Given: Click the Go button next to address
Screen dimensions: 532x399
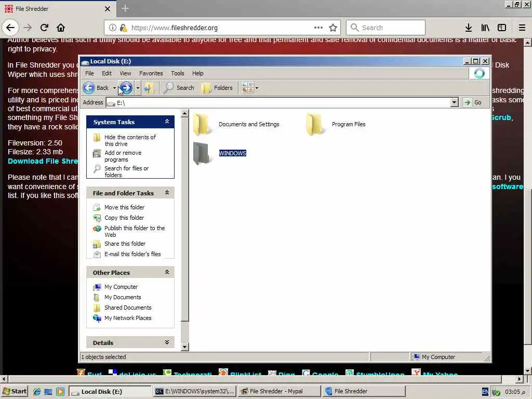Looking at the screenshot, I should click(474, 102).
